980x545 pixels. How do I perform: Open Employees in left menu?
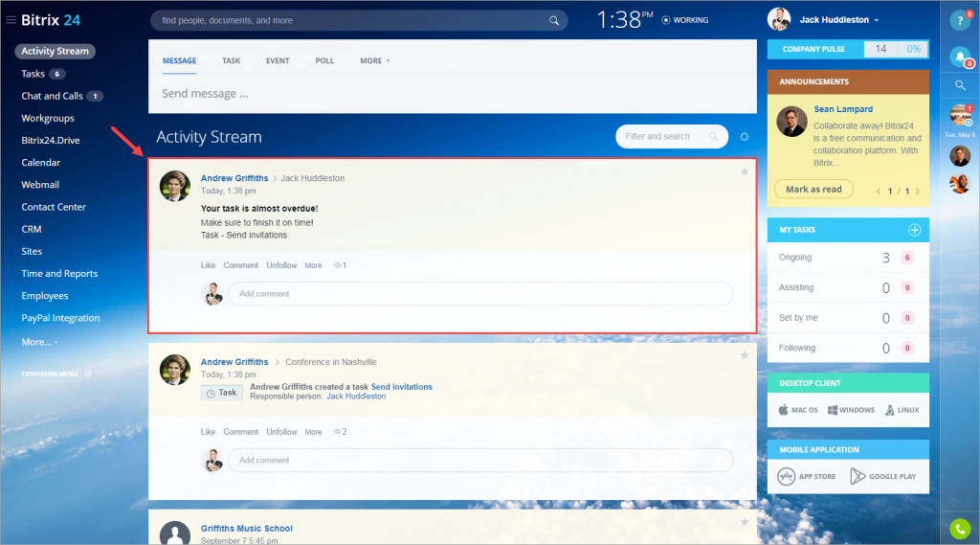[x=44, y=296]
